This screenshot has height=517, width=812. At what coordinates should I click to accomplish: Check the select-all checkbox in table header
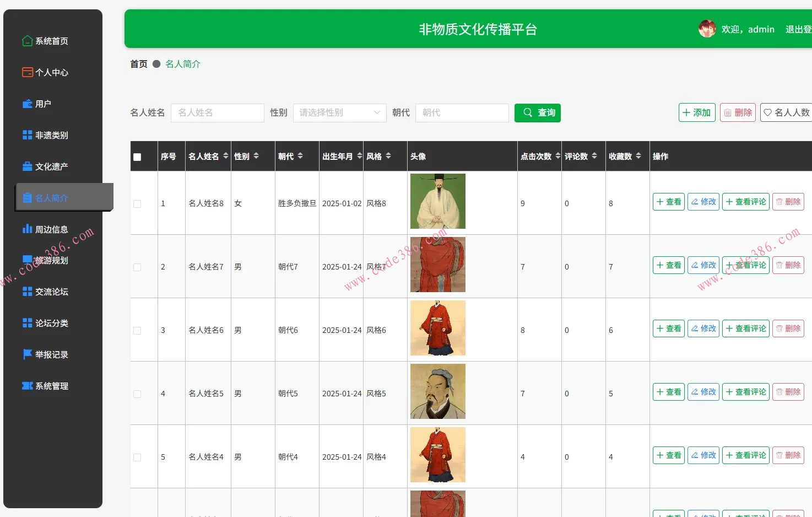137,157
